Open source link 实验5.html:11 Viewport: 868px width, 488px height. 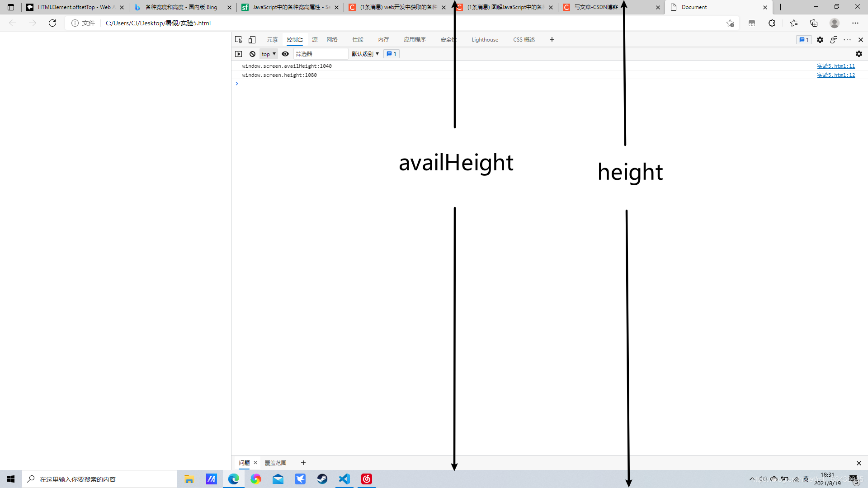(835, 66)
